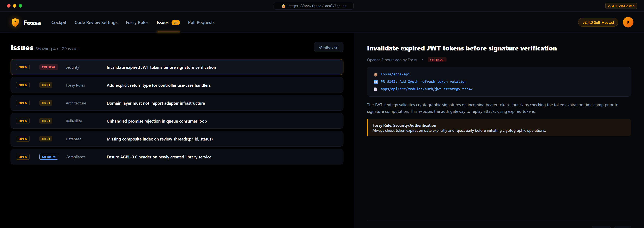
Task: Open the fossa/apps/api repository link
Action: [x=395, y=74]
